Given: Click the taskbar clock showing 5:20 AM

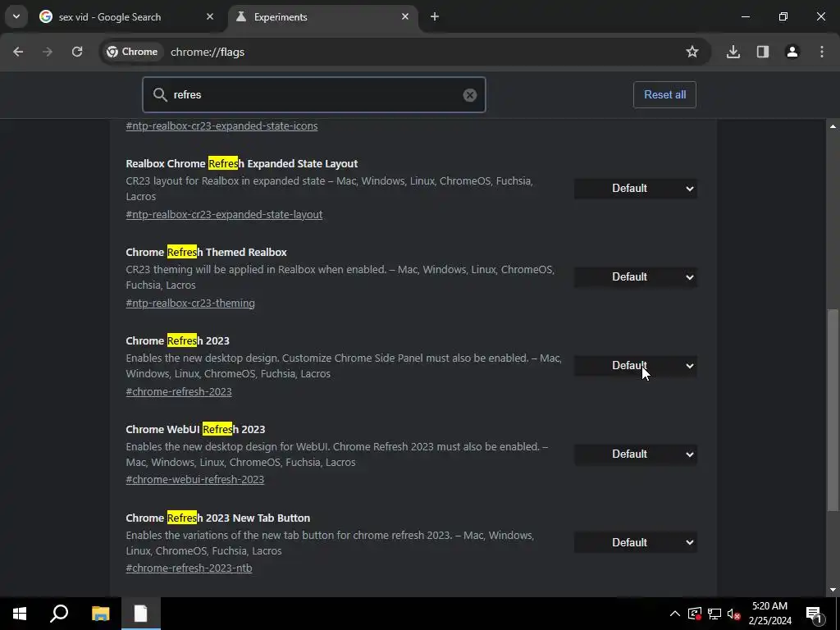Looking at the screenshot, I should tap(769, 614).
